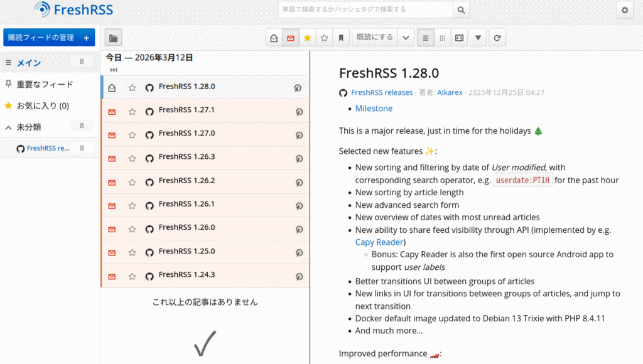This screenshot has height=364, width=643.
Task: Switch to the global grid view icon
Action: [x=443, y=38]
